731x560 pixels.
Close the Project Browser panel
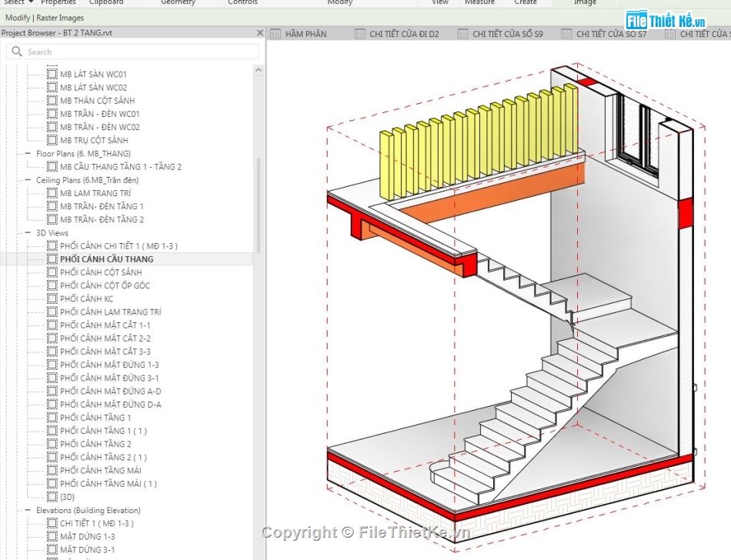260,32
